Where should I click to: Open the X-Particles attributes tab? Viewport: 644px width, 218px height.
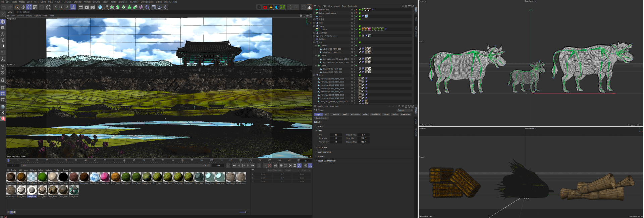[405, 114]
